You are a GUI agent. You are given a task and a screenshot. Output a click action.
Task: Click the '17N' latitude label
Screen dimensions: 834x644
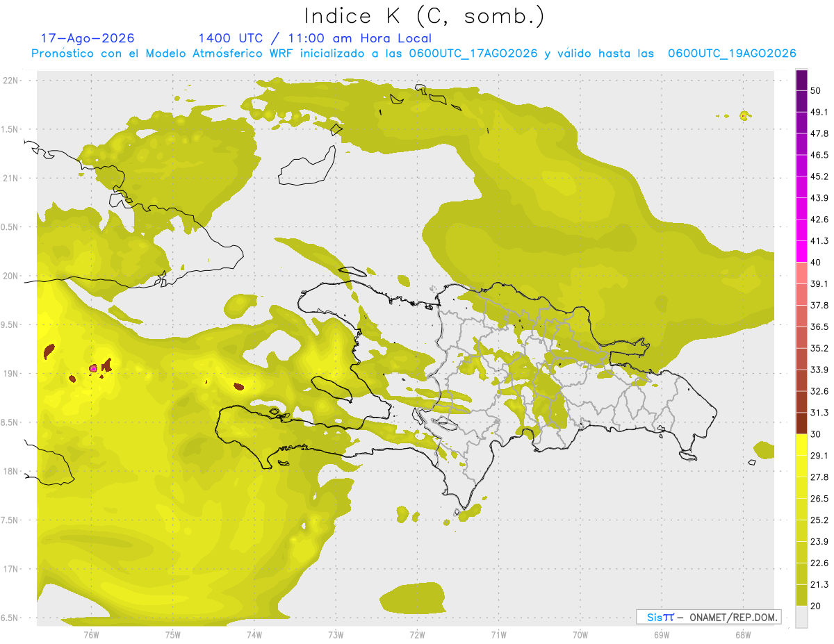pyautogui.click(x=11, y=569)
